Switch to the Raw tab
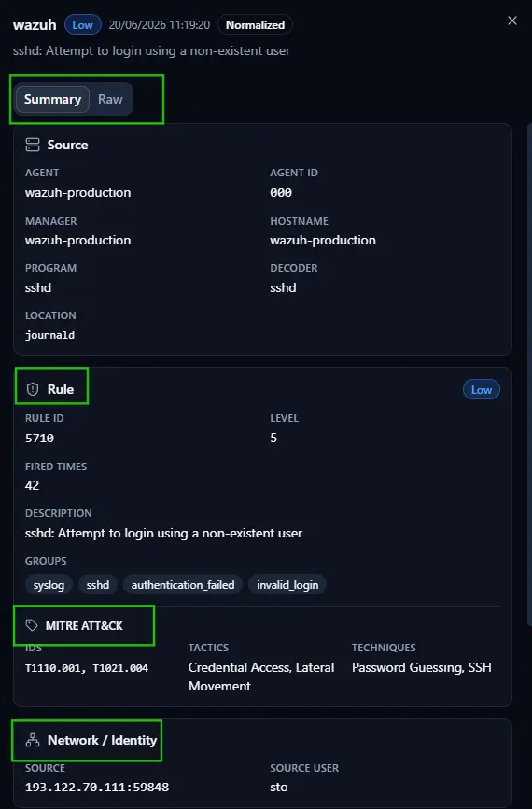This screenshot has height=809, width=532. pos(110,99)
